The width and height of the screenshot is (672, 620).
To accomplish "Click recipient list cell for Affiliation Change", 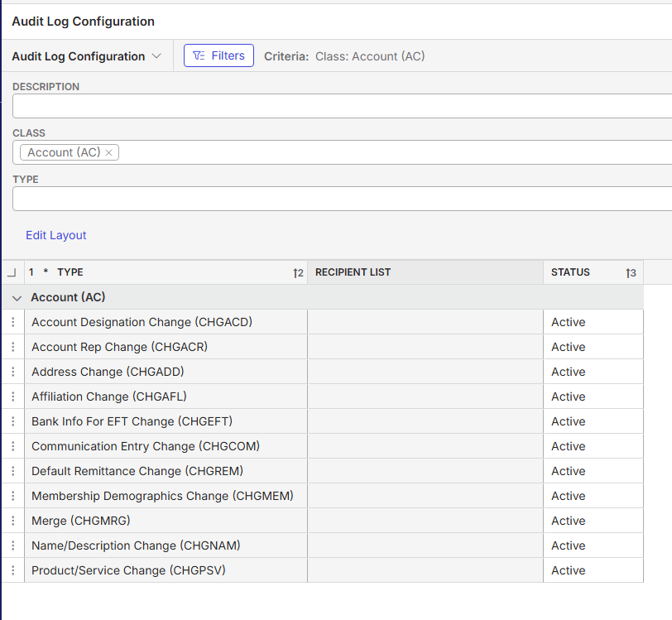I will pos(425,397).
